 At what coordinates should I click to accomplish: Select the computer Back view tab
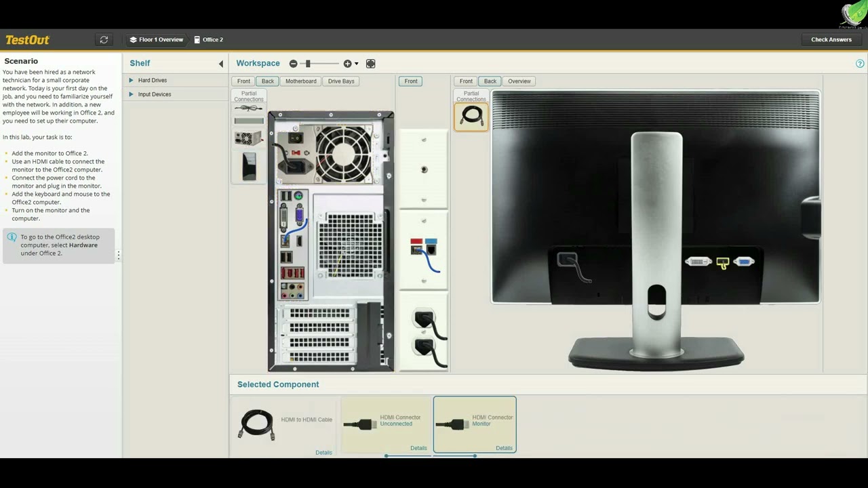(268, 81)
